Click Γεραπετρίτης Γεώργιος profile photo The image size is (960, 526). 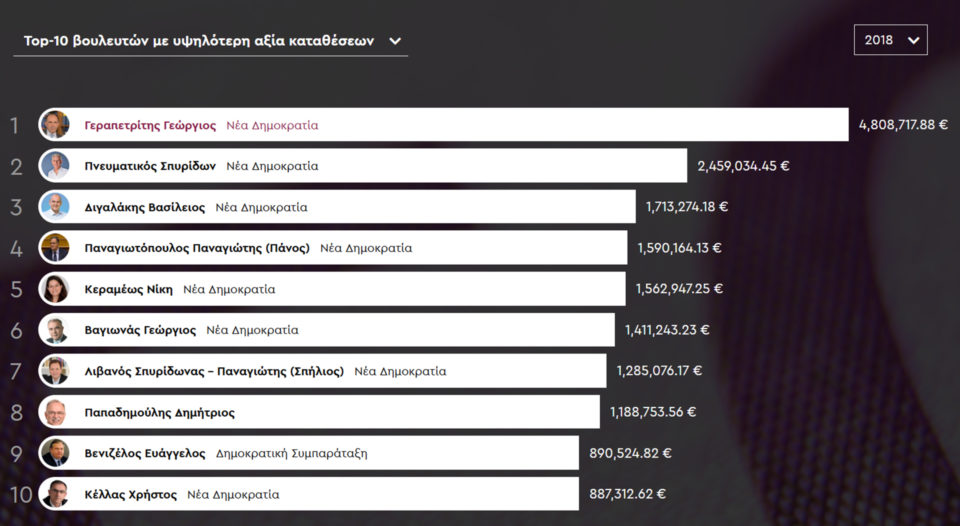(x=54, y=125)
